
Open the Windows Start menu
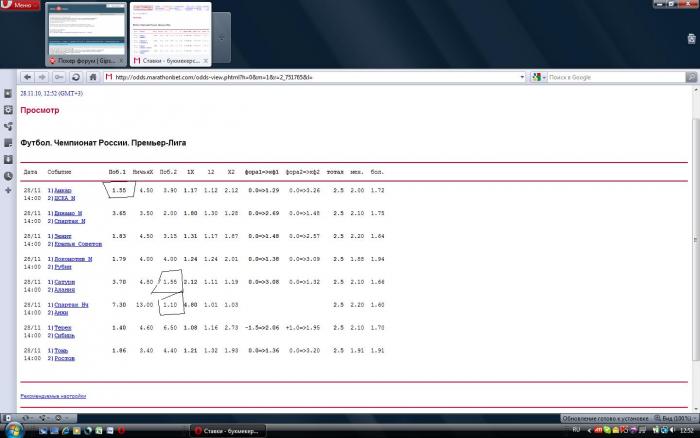click(x=14, y=430)
